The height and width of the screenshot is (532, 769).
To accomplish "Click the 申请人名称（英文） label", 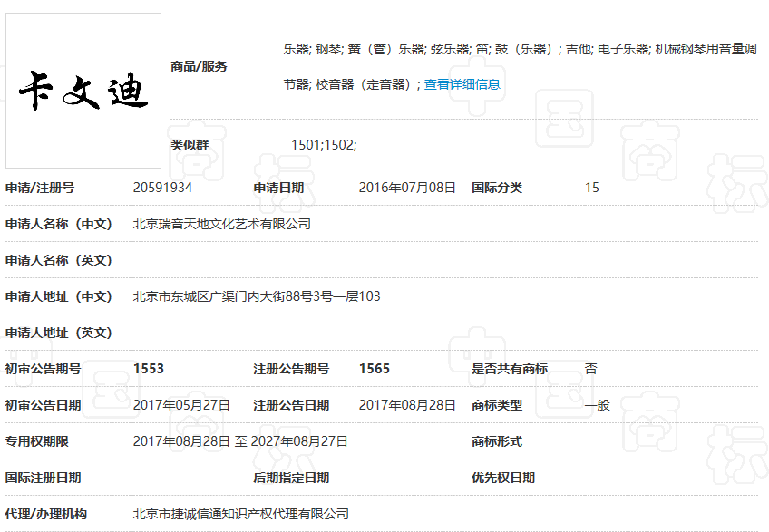I will pyautogui.click(x=59, y=260).
